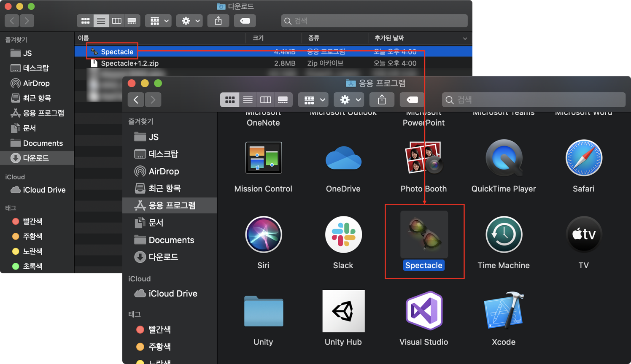631x364 pixels.
Task: Open Documents in Applications window sidebar
Action: pyautogui.click(x=170, y=240)
